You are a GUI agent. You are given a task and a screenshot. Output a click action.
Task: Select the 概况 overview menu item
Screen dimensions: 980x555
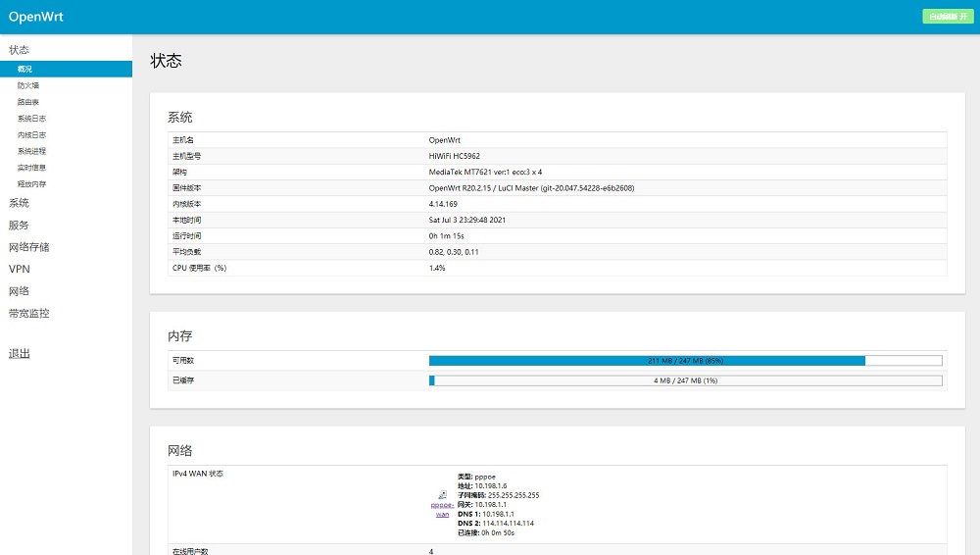67,69
